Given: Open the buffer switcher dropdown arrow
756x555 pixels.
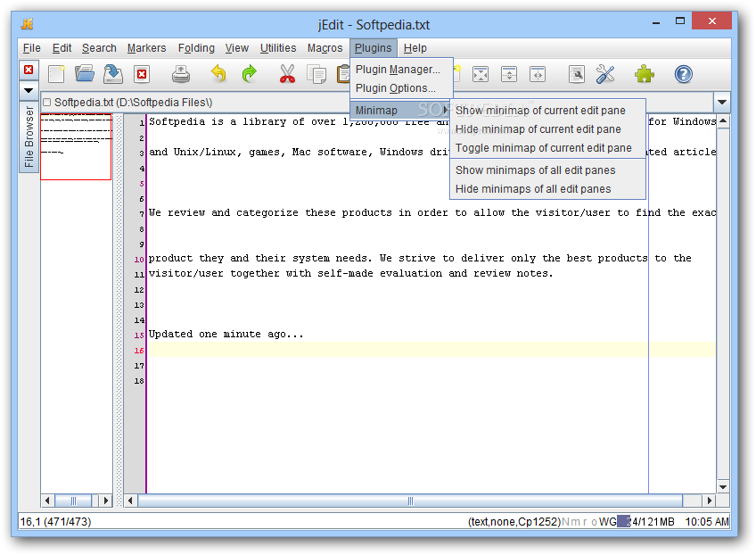Looking at the screenshot, I should [x=722, y=103].
